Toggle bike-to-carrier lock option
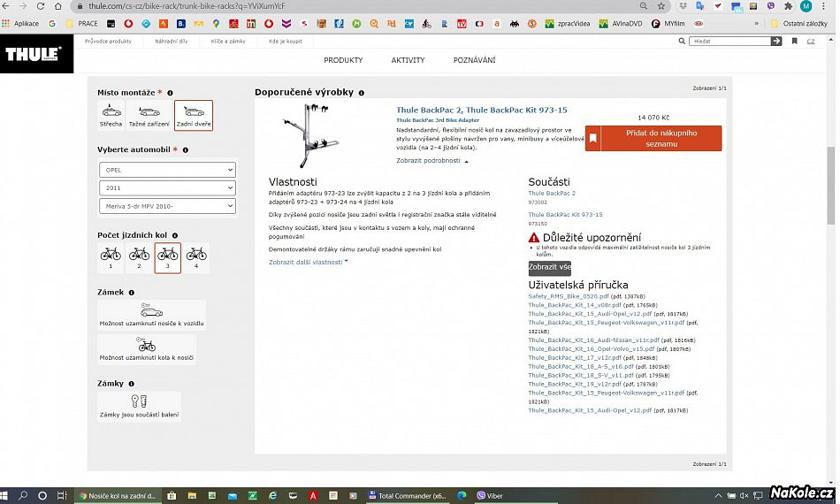 pyautogui.click(x=147, y=349)
